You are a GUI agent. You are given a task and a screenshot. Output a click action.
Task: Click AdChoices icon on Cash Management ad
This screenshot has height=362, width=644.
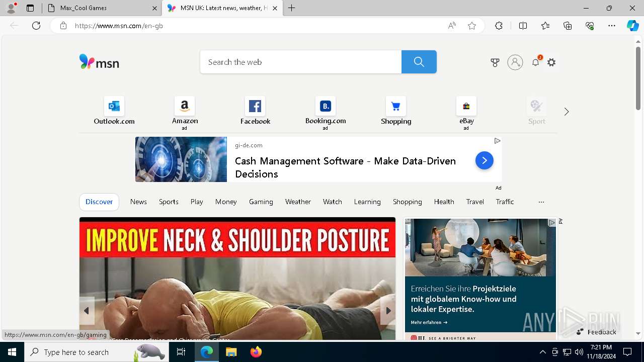click(x=497, y=141)
